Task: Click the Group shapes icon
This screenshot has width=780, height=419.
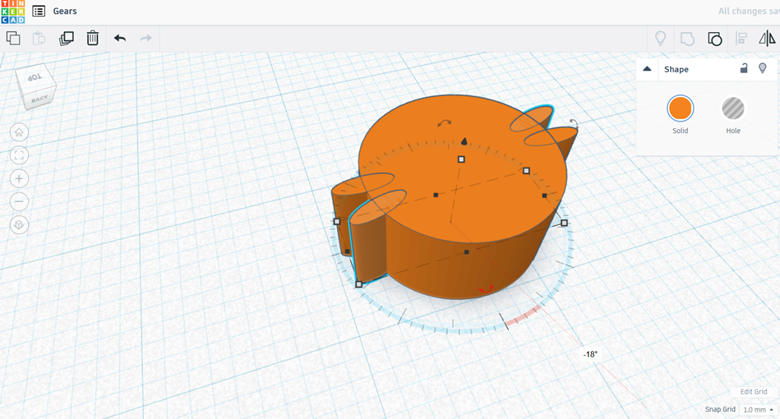Action: point(687,39)
